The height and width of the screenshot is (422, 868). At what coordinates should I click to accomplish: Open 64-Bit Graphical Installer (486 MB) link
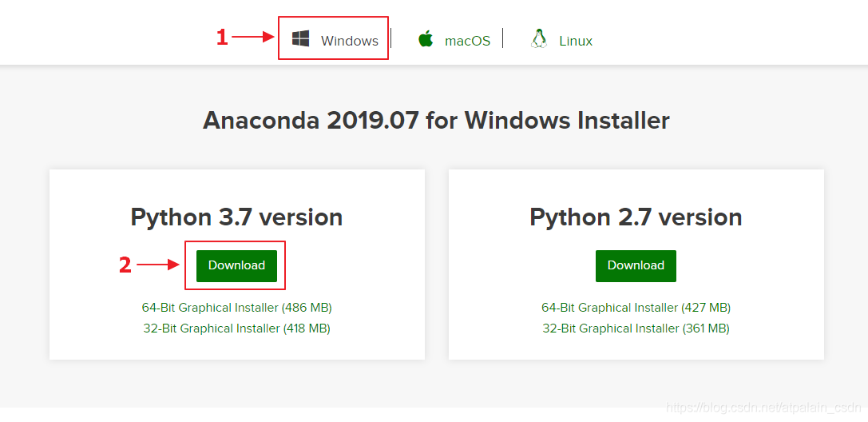tap(237, 308)
